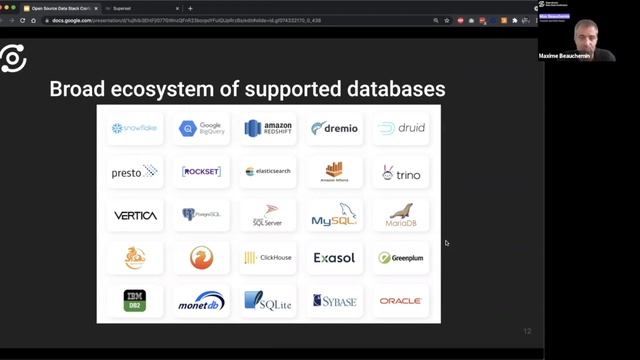Click the MariaDB logo card

pyautogui.click(x=401, y=215)
